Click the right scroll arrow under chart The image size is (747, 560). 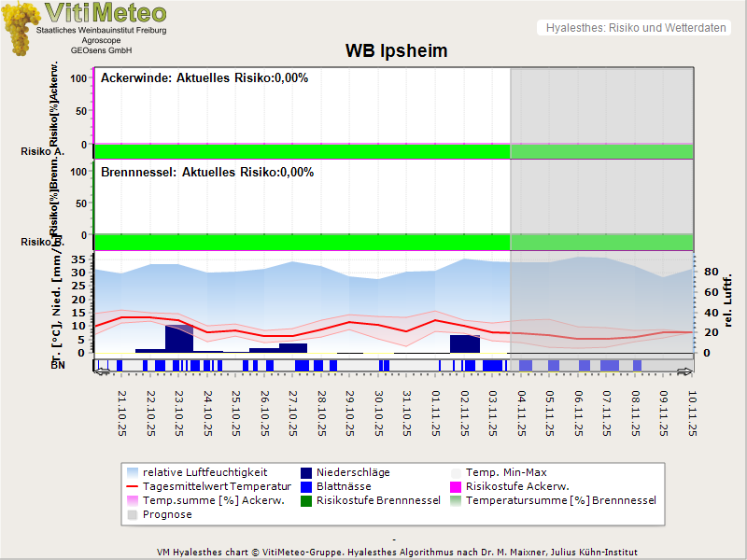click(686, 371)
